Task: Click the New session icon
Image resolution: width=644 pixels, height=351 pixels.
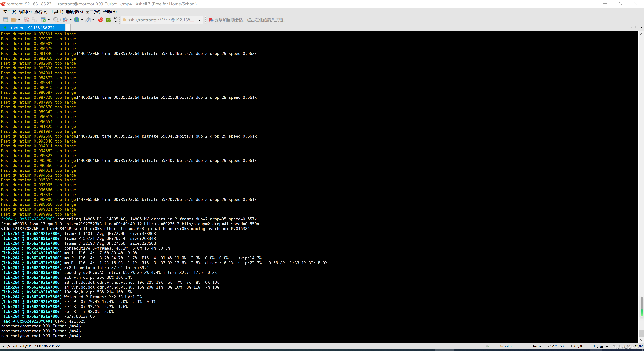Action: coord(6,20)
